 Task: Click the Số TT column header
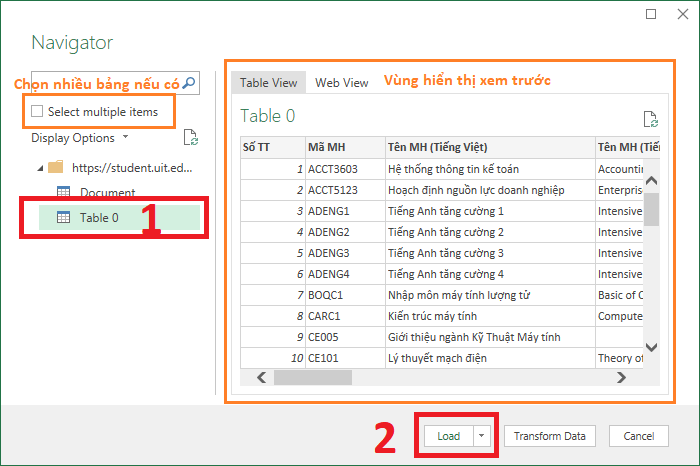point(273,147)
